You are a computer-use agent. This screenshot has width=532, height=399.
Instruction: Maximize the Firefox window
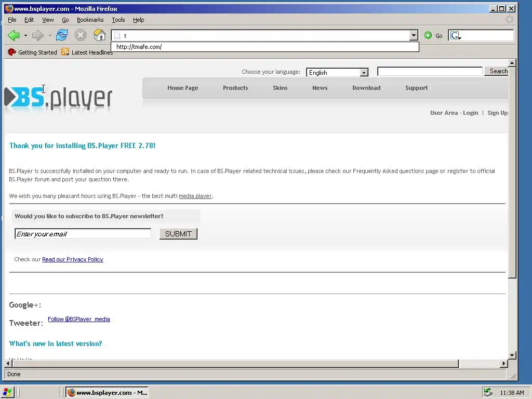501,9
